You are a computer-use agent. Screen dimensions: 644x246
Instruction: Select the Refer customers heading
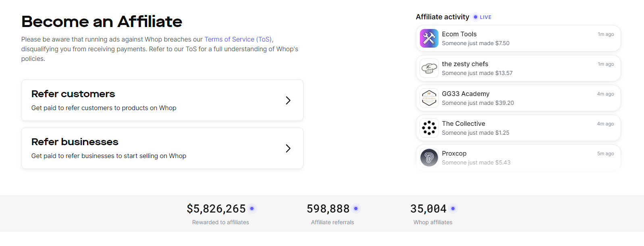click(x=73, y=94)
